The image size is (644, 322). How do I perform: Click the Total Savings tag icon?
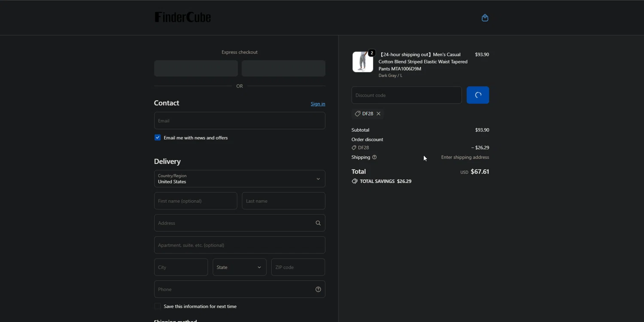(x=355, y=181)
